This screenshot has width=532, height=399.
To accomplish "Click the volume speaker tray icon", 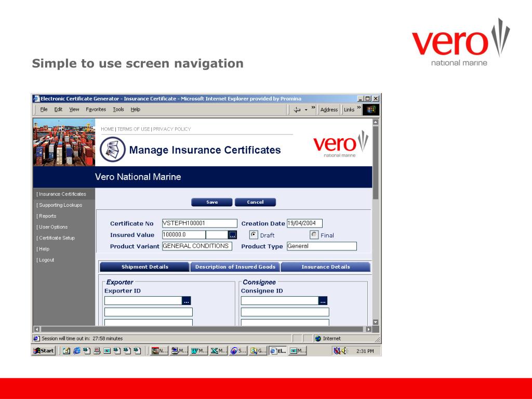I will coord(345,351).
